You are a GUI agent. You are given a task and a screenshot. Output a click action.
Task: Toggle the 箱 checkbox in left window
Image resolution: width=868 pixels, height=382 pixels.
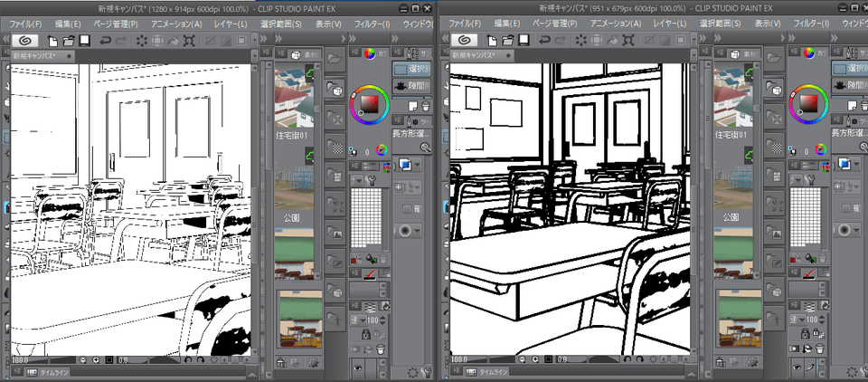[408, 210]
